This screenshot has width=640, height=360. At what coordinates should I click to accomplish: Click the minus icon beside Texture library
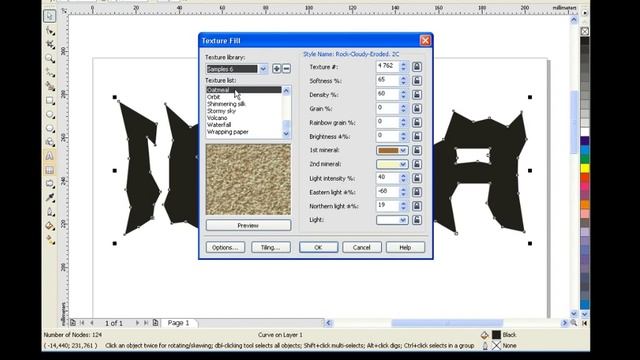tap(287, 69)
